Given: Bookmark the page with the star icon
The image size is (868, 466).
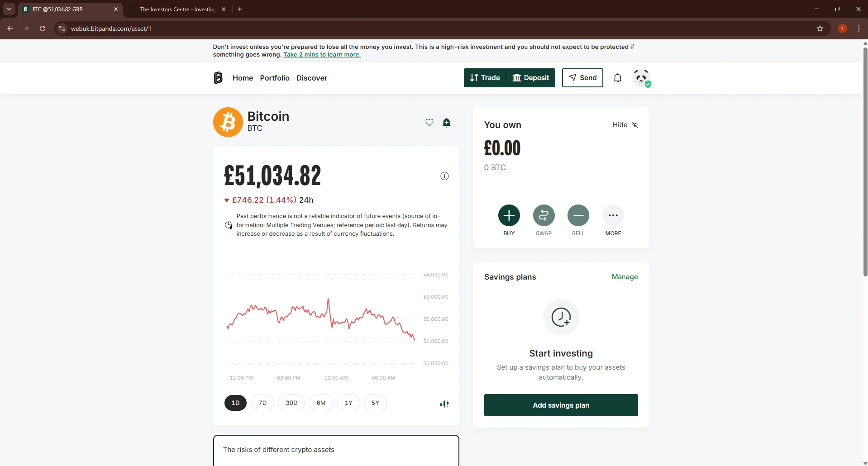Looking at the screenshot, I should 820,28.
